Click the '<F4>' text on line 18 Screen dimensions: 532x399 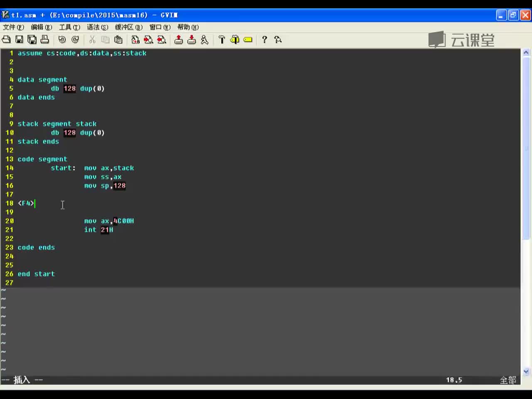[26, 203]
